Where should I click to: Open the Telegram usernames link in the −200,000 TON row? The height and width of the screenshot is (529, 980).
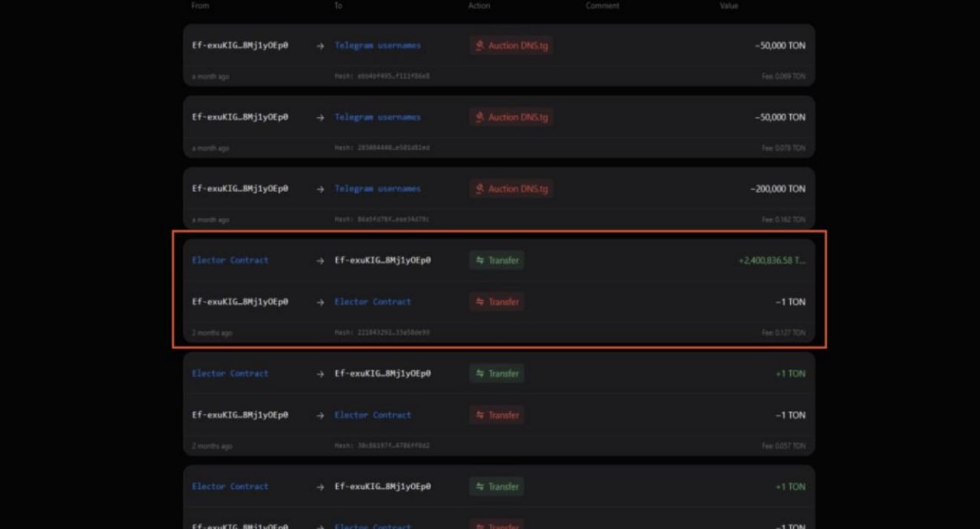tap(377, 189)
